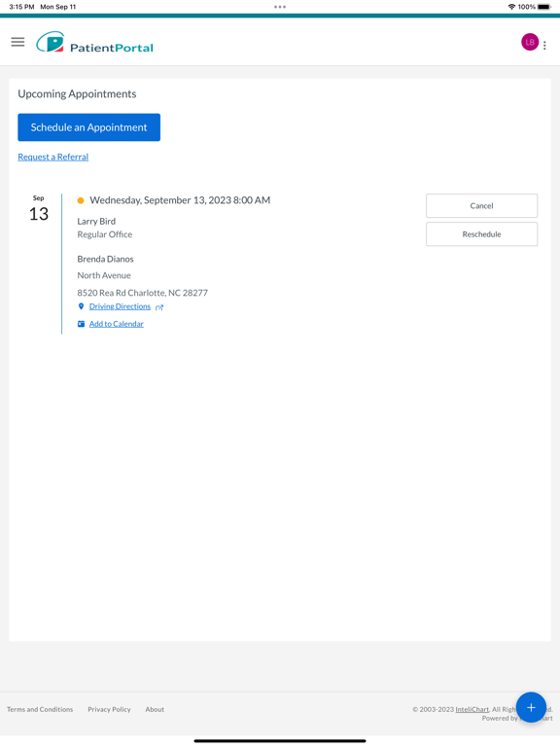The width and height of the screenshot is (560, 747).
Task: Open the Request a Referral link
Action: point(52,157)
